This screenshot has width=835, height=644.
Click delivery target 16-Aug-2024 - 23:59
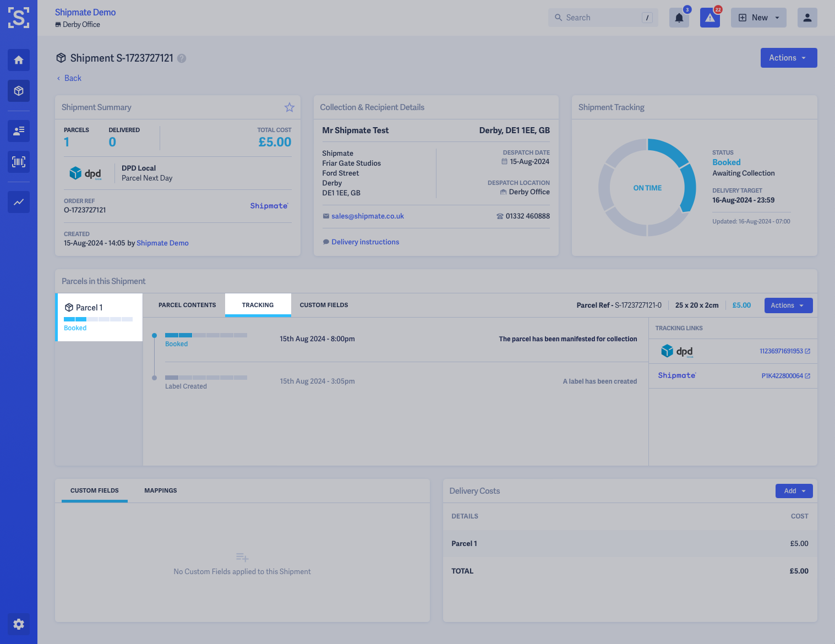tap(743, 200)
